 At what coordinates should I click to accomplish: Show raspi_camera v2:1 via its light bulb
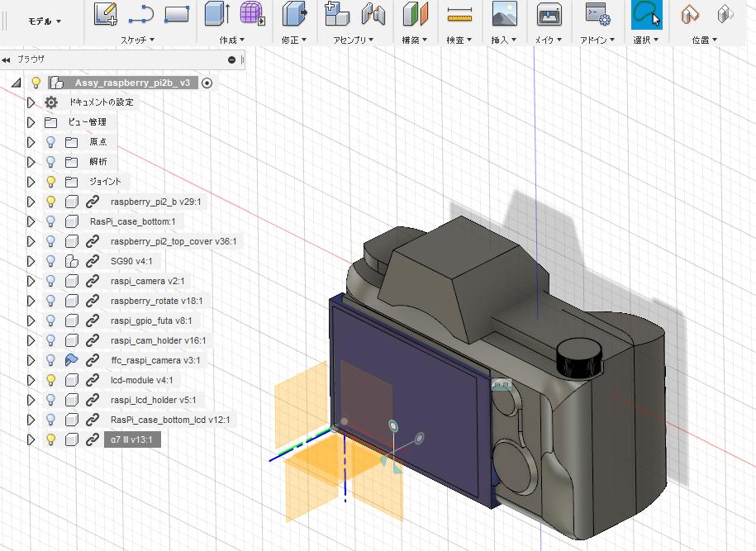[50, 281]
